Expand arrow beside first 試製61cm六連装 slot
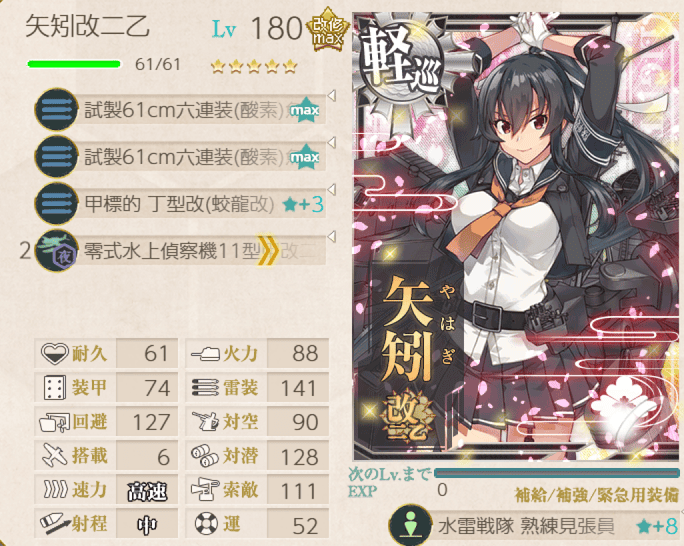684x546 pixels. point(332,96)
